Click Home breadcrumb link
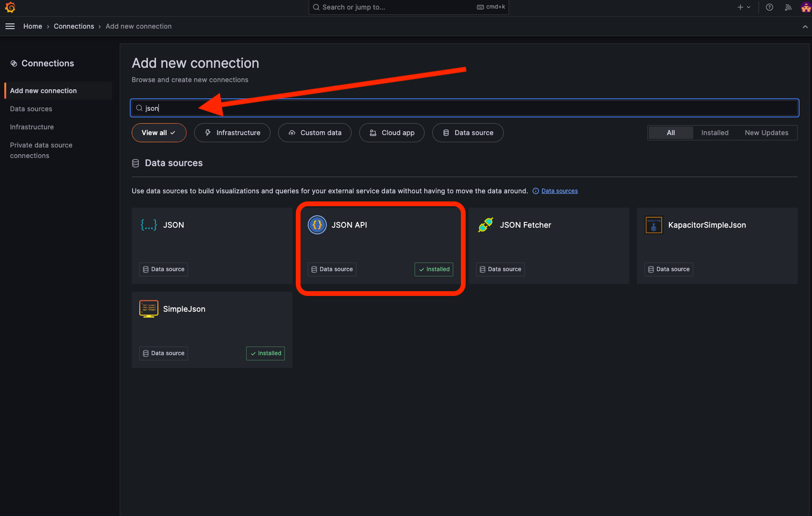The height and width of the screenshot is (516, 812). point(33,26)
